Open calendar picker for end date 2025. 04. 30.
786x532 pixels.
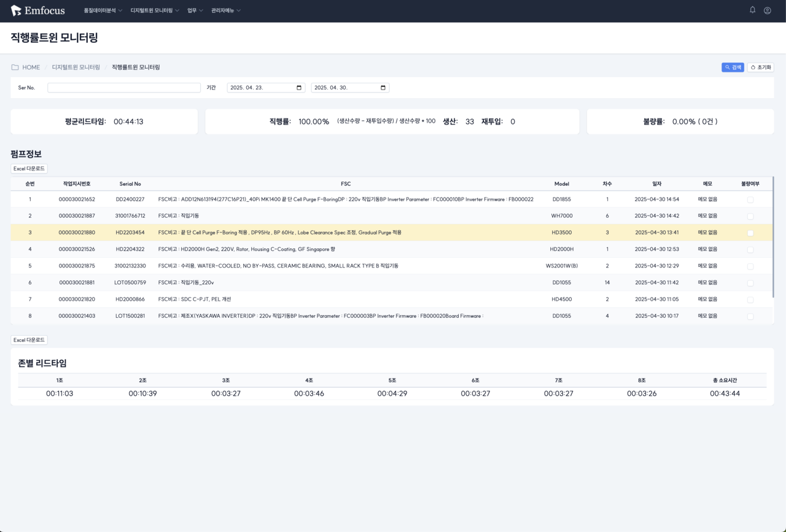[383, 88]
